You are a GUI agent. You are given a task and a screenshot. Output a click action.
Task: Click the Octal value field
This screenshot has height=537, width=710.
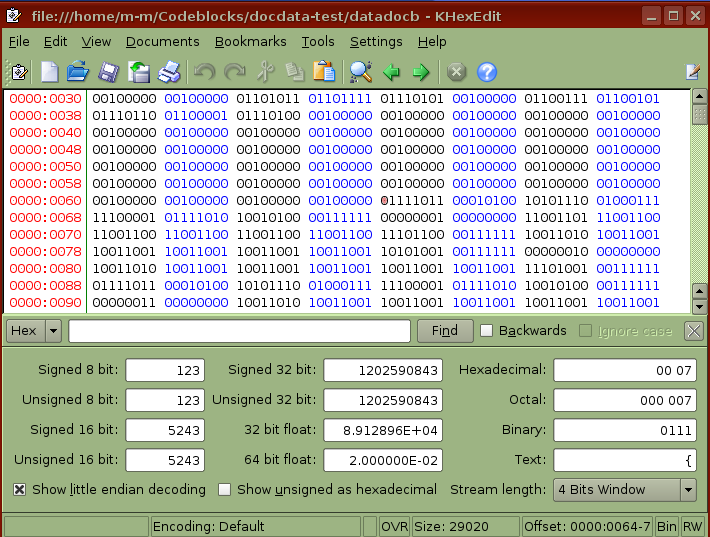tap(625, 400)
